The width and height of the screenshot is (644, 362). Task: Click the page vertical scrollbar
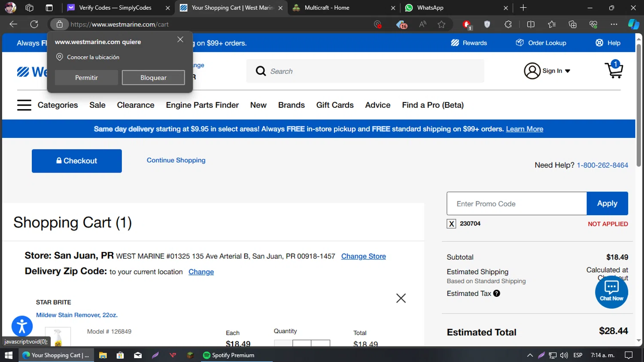pyautogui.click(x=639, y=105)
